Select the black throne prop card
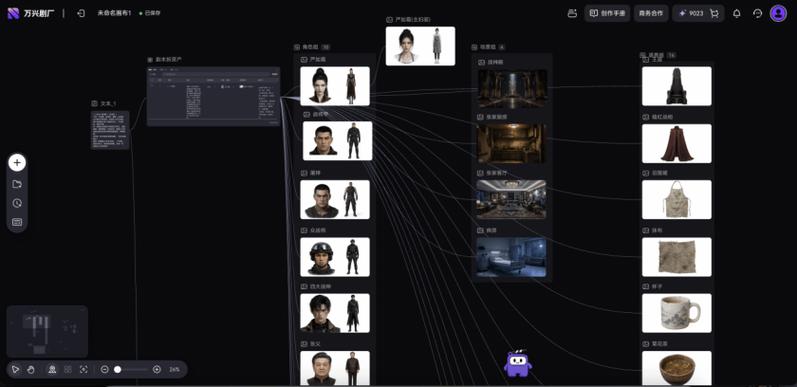The image size is (797, 387). pos(677,86)
